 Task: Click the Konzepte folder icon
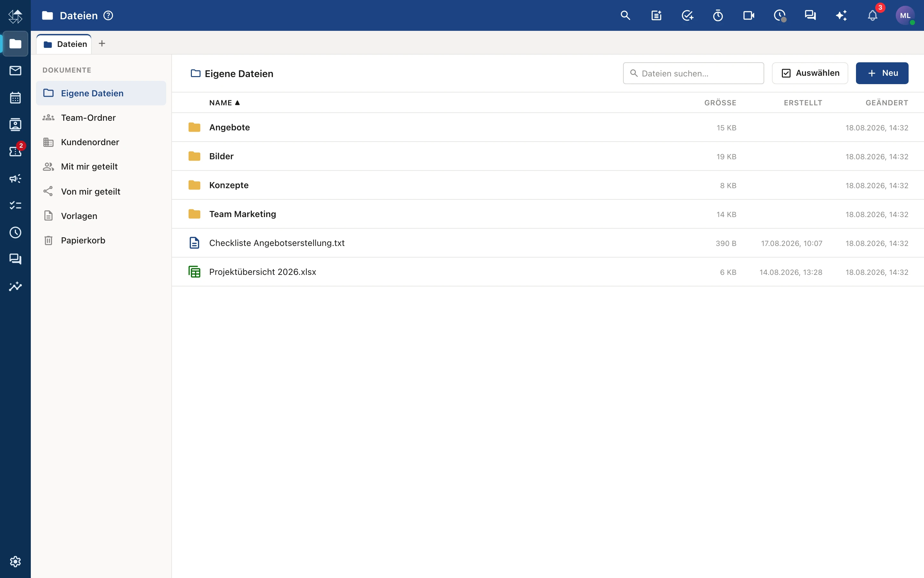(x=194, y=185)
